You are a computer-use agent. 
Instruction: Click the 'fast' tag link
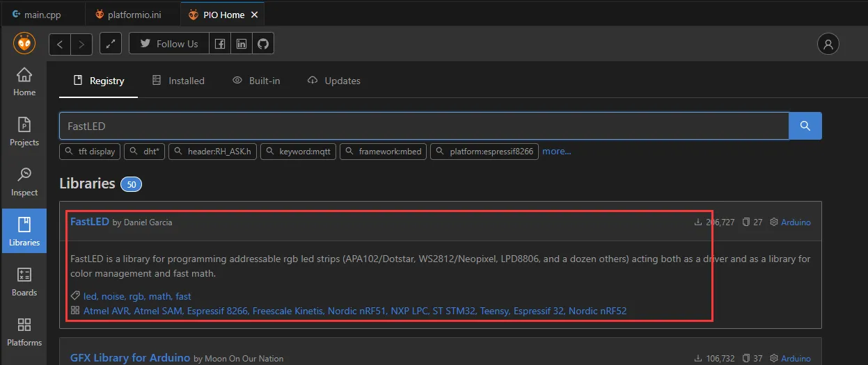(x=183, y=296)
